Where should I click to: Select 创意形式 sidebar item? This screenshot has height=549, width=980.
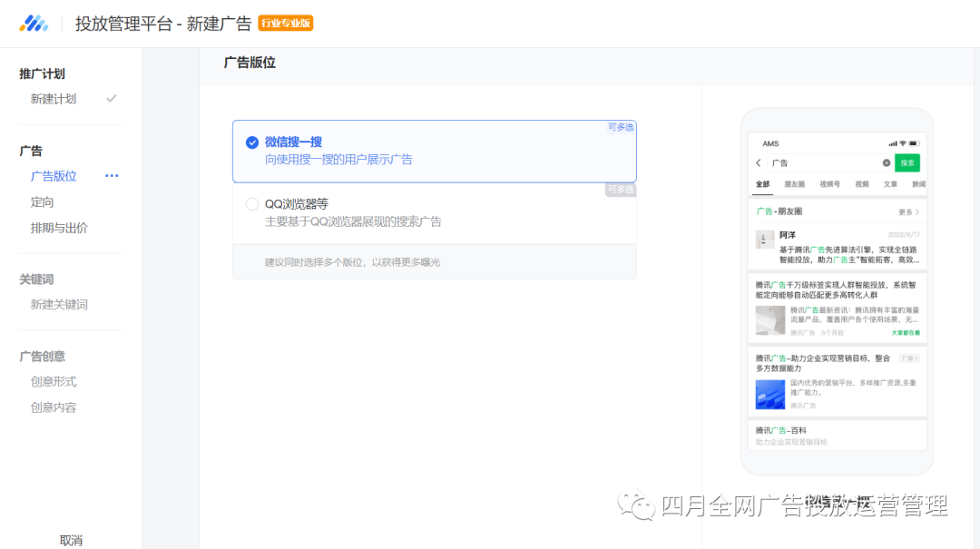(54, 381)
